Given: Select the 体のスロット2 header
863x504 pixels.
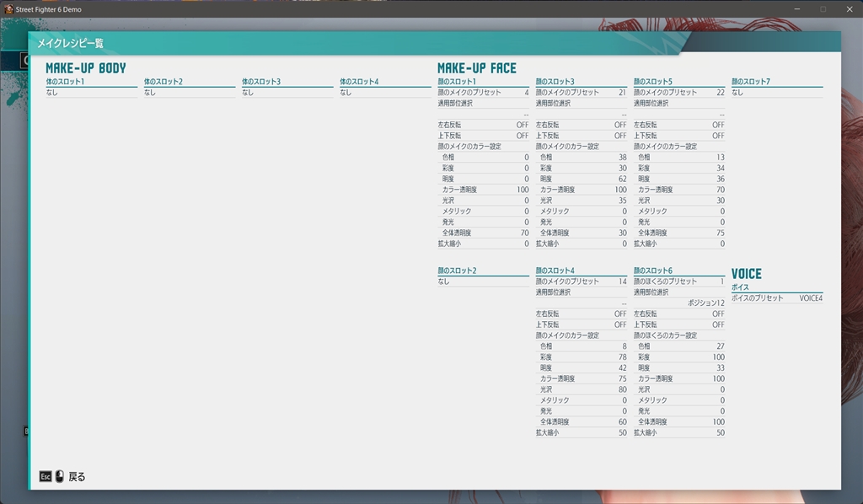Looking at the screenshot, I should [163, 82].
